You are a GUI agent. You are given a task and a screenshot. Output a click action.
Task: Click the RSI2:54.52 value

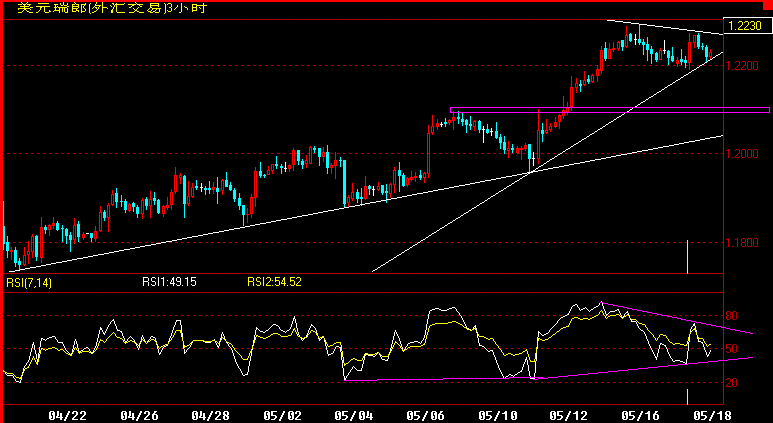tap(274, 282)
